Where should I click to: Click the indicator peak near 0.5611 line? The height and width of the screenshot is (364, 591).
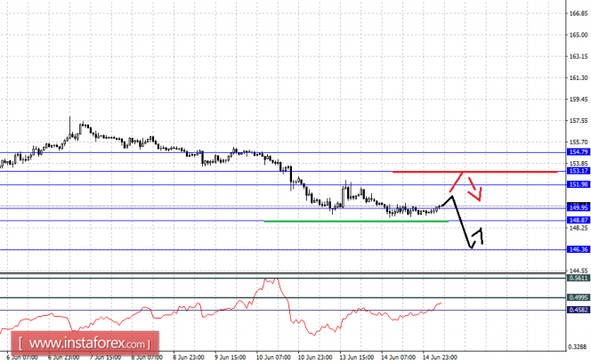coord(271,280)
